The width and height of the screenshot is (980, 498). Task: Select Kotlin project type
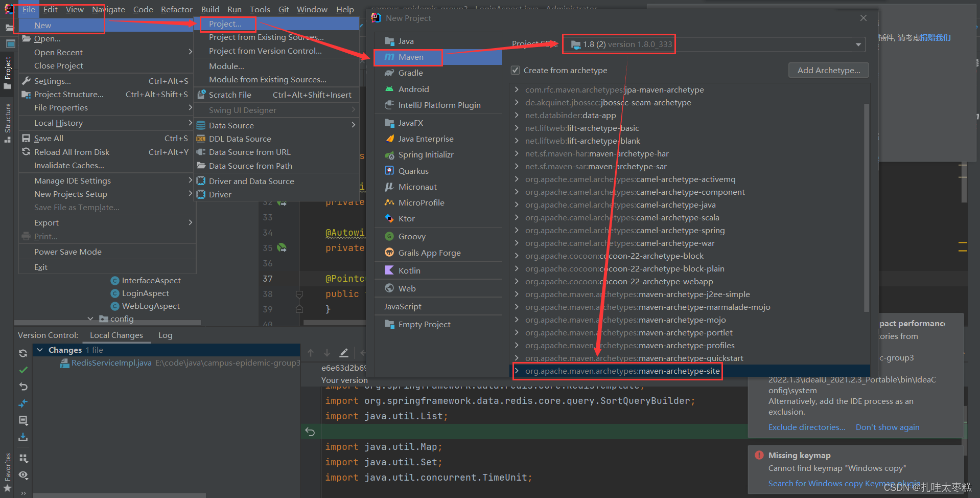[438, 270]
